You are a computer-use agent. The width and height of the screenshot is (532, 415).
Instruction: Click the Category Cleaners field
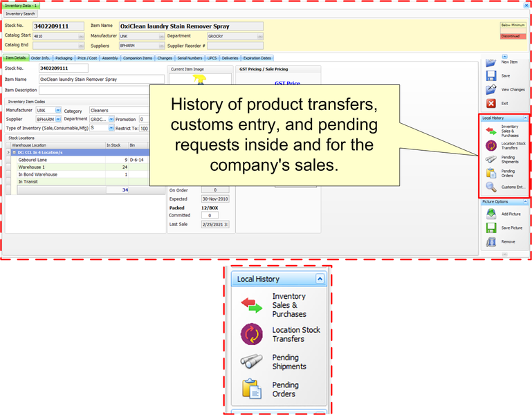pos(119,110)
